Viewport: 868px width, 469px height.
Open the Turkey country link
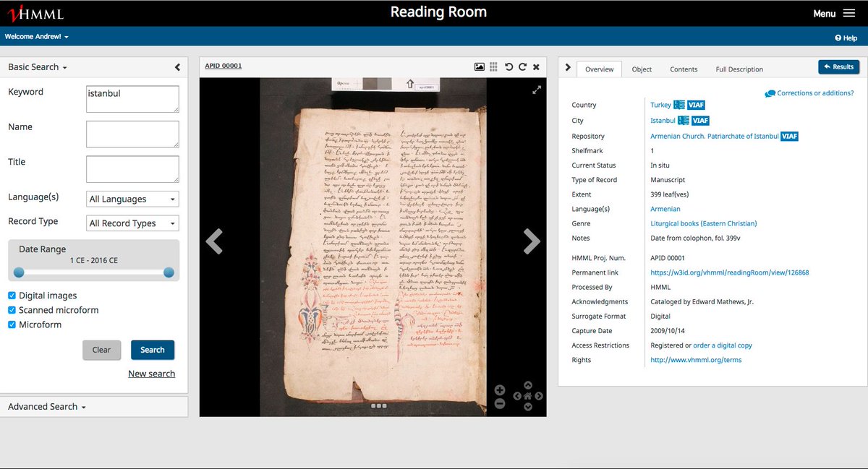pyautogui.click(x=661, y=105)
